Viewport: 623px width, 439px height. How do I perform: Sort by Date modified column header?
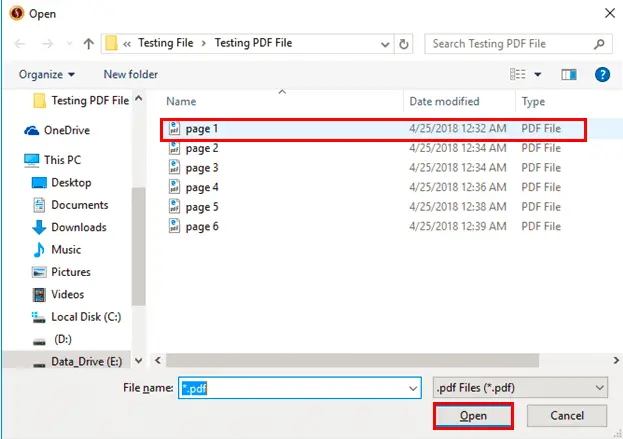[x=444, y=101]
